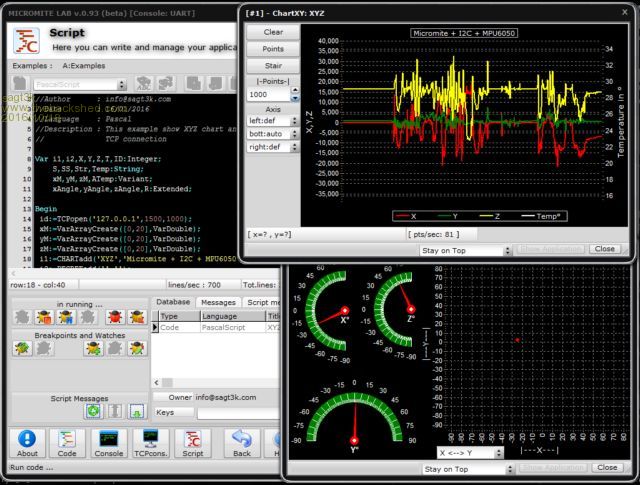The width and height of the screenshot is (640, 485).
Task: Click the Code toolbar icon
Action: [x=67, y=441]
